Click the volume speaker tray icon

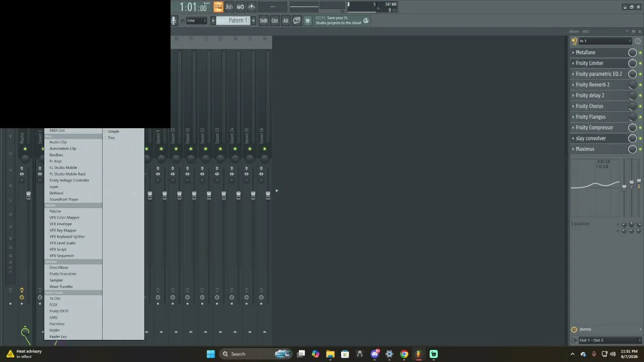coord(613,354)
